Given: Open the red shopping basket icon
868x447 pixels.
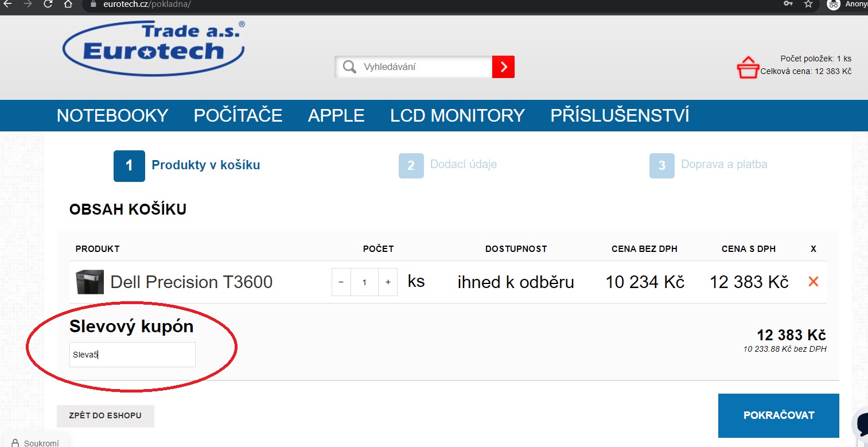Looking at the screenshot, I should coord(748,68).
